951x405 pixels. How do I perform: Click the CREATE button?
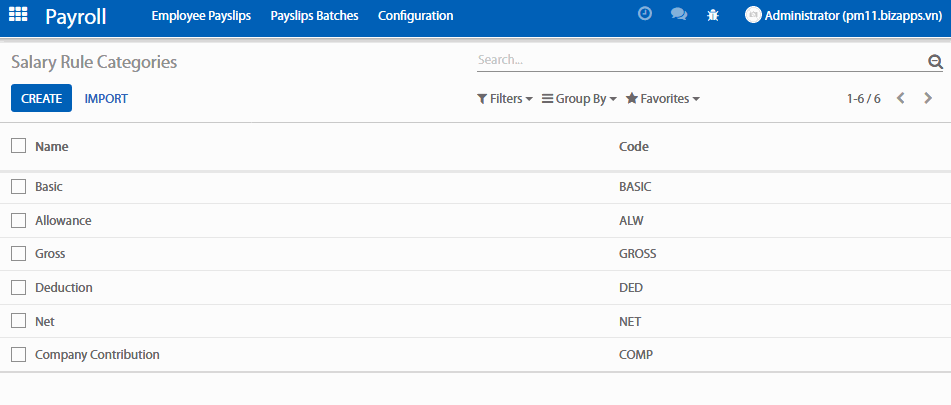pos(41,99)
